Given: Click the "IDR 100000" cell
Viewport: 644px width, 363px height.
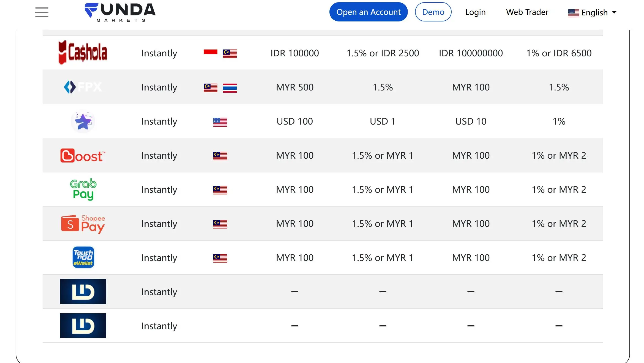Looking at the screenshot, I should 295,53.
